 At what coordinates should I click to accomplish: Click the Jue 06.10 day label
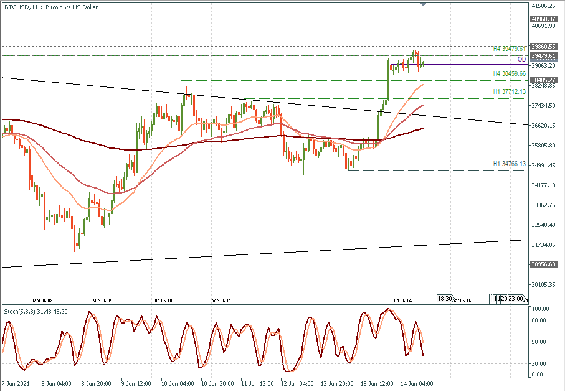pos(162,301)
